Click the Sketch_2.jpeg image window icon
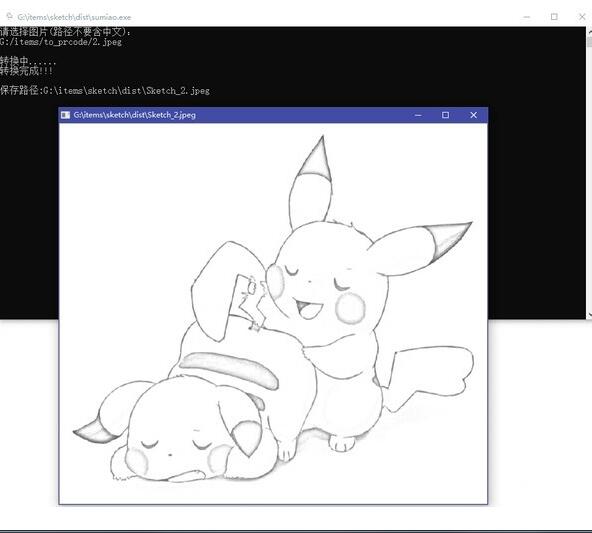Viewport: 592px width, 533px height. pyautogui.click(x=65, y=115)
